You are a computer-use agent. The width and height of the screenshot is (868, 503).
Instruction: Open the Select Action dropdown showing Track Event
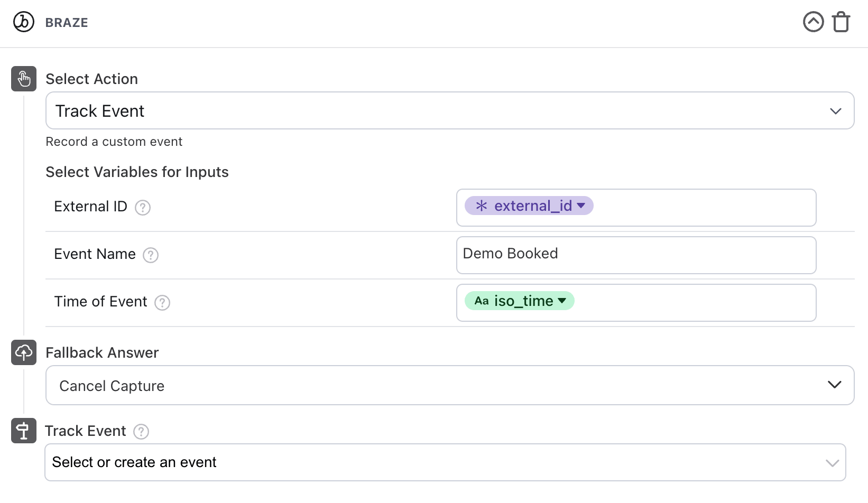(x=449, y=111)
